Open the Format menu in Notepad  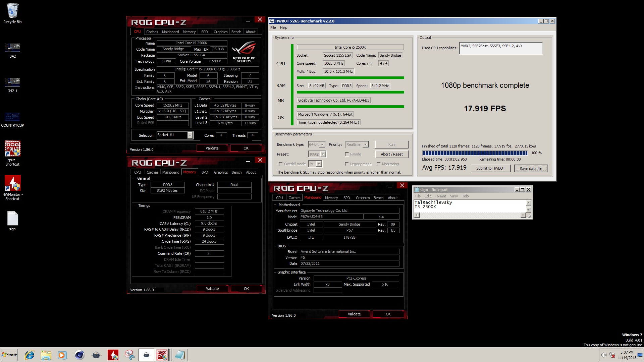(440, 196)
